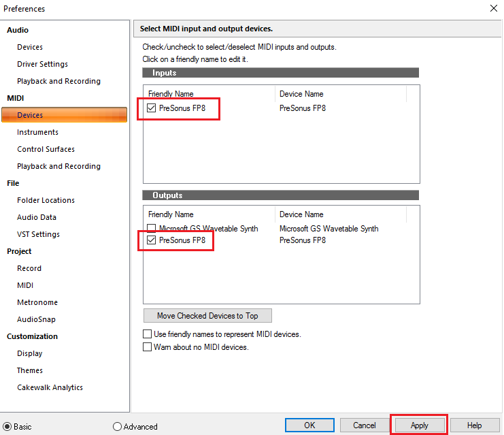The width and height of the screenshot is (504, 435).
Task: Apply the MIDI device changes
Action: point(419,425)
